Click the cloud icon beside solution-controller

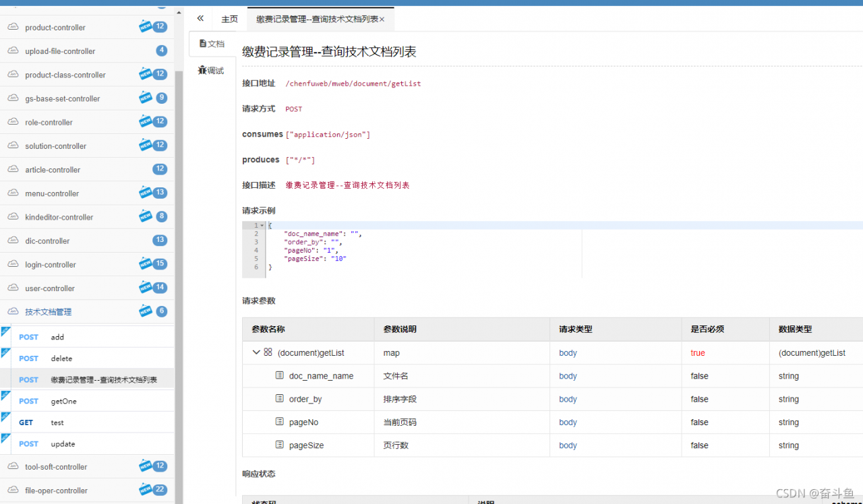pyautogui.click(x=13, y=146)
